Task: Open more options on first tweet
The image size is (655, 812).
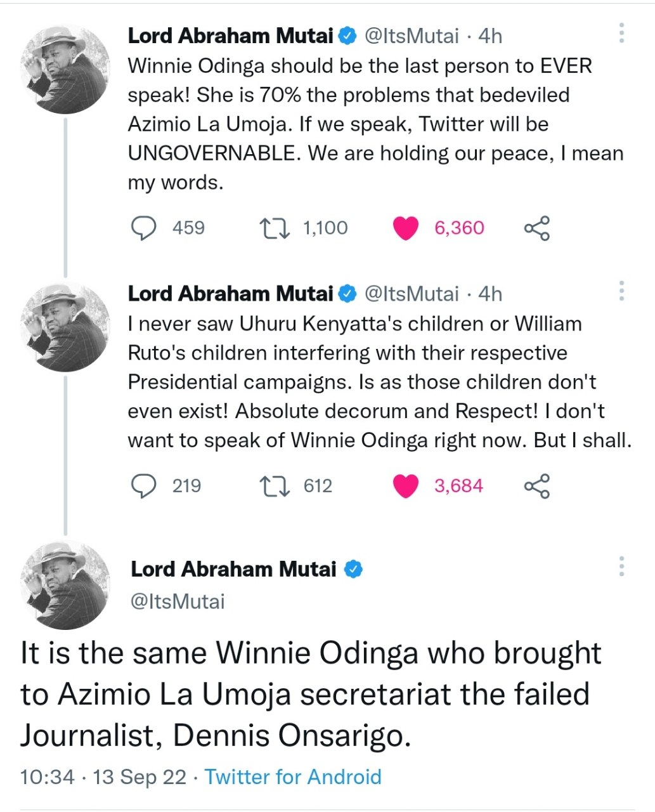Action: (x=621, y=33)
